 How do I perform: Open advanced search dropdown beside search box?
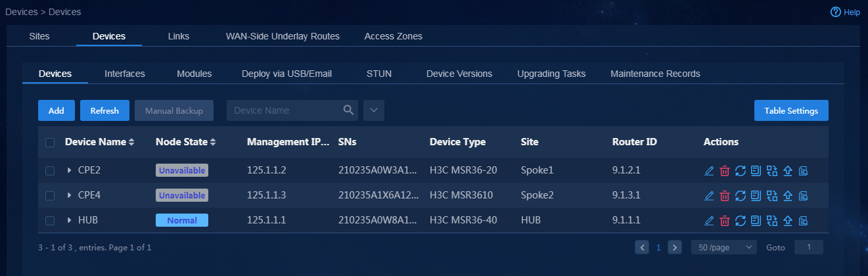pyautogui.click(x=373, y=110)
